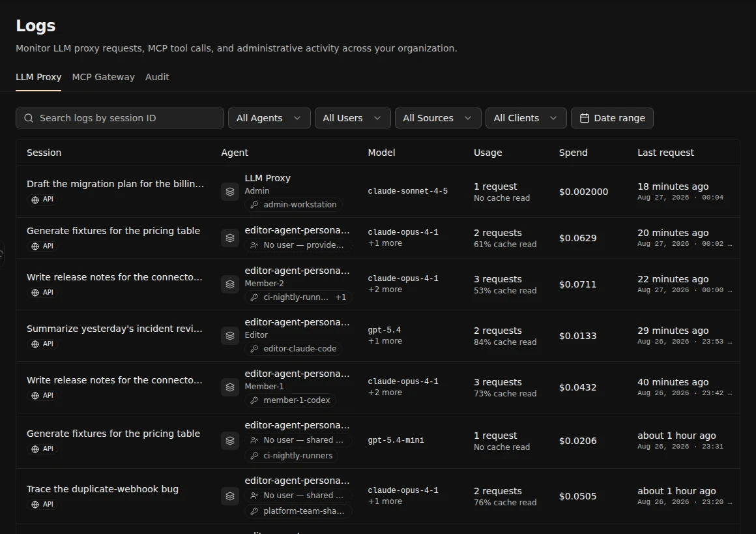This screenshot has height=534, width=756.
Task: Click the editor-claude-code key badge
Action: pyautogui.click(x=294, y=349)
